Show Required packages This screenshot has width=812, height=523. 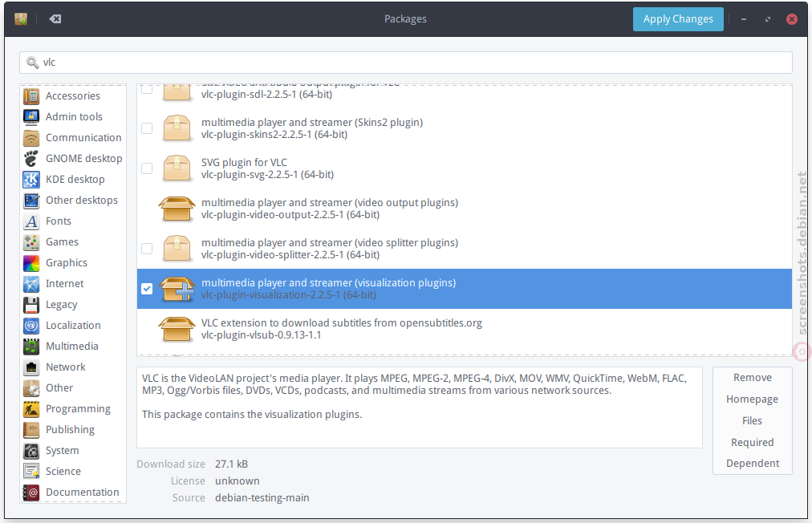tap(752, 443)
